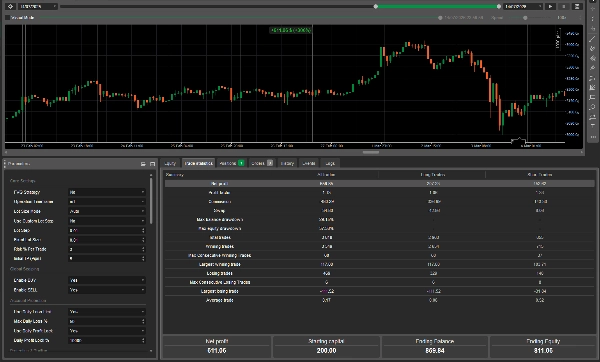
Task: Click the backtest period end handle on timeline
Action: [x=499, y=7]
